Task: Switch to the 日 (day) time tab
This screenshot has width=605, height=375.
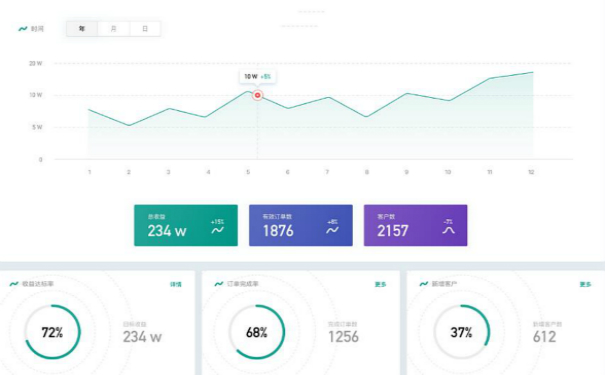Action: [145, 29]
